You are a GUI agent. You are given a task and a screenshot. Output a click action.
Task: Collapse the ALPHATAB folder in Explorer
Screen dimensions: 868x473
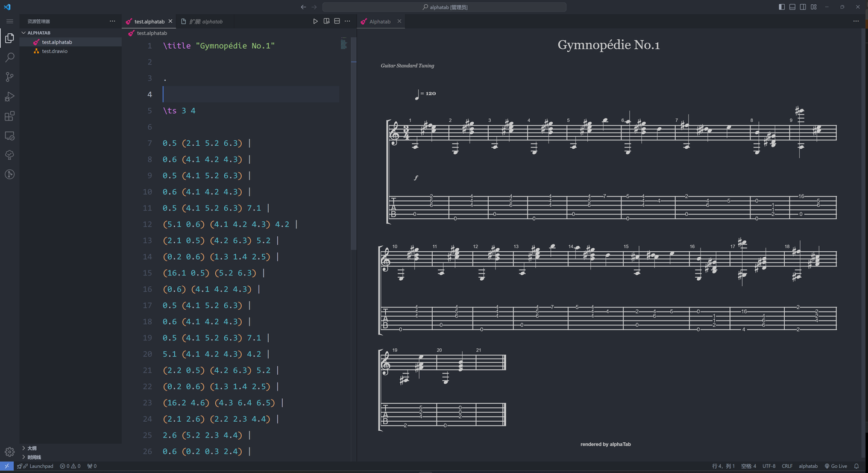(x=23, y=33)
